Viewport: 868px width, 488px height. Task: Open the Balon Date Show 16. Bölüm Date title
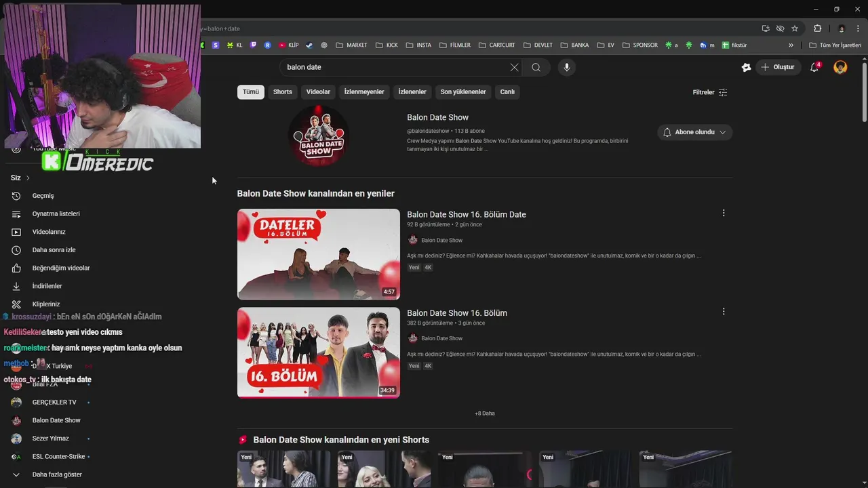[467, 214]
